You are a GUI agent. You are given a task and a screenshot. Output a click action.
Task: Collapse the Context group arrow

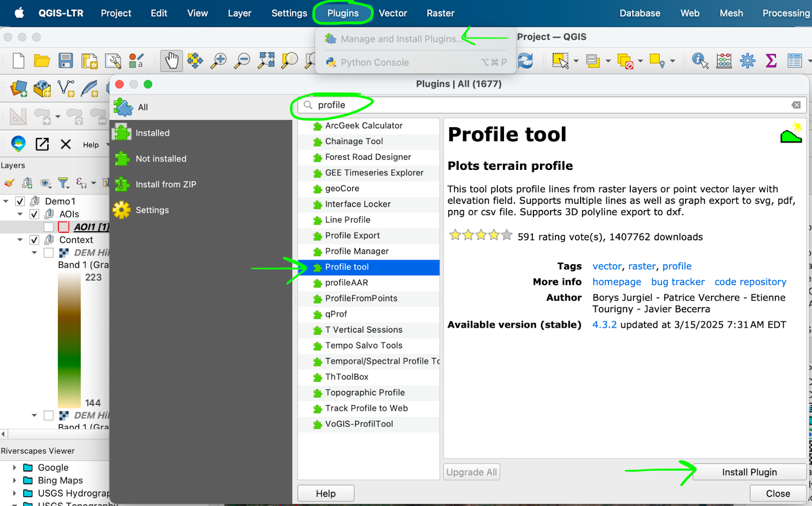(x=20, y=240)
